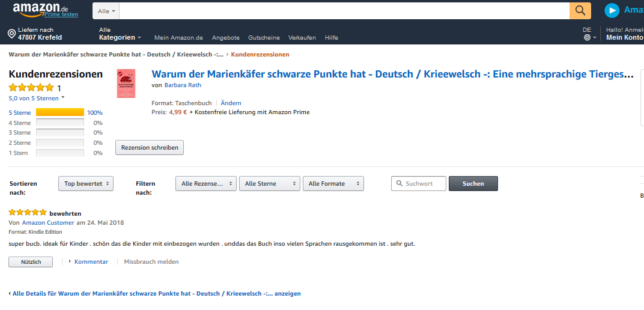This screenshot has width=644, height=310.
Task: Click the empty 3 Sterne rating bar
Action: pyautogui.click(x=60, y=133)
